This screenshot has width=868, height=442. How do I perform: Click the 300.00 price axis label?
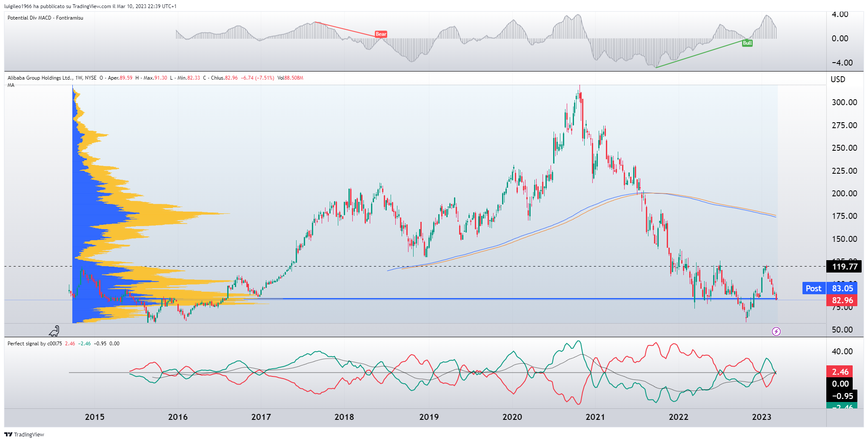[845, 102]
